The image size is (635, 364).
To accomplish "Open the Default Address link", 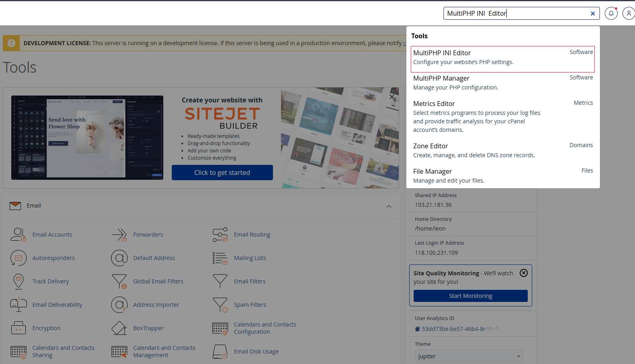I will pyautogui.click(x=154, y=258).
